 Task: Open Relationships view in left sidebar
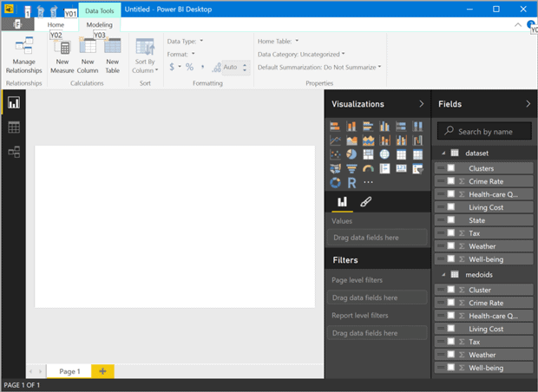[x=14, y=152]
